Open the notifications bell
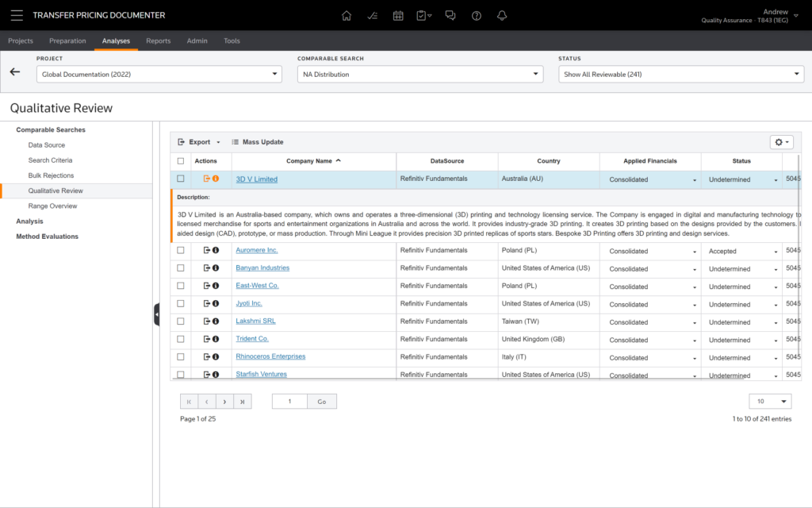The height and width of the screenshot is (508, 812). [501, 15]
